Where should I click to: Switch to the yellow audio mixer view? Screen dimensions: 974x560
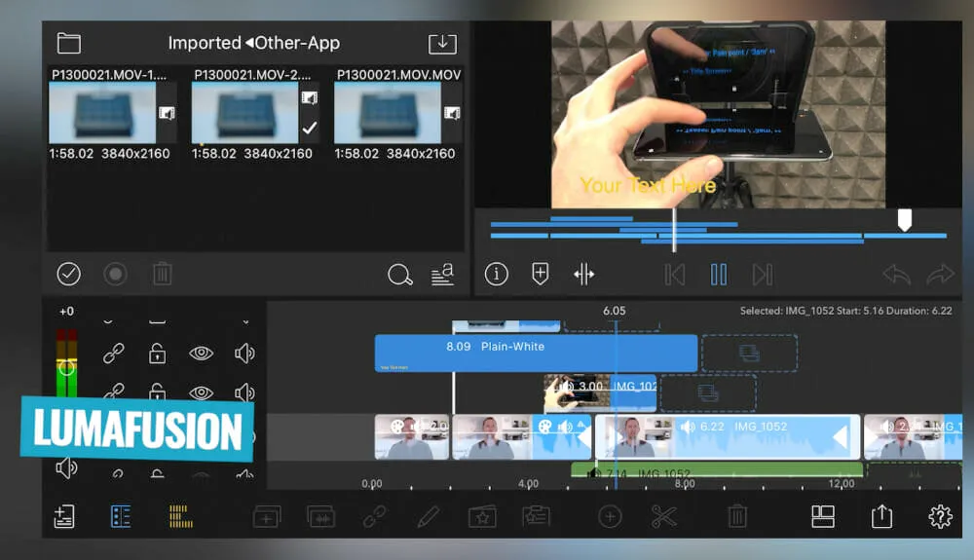pos(180,516)
